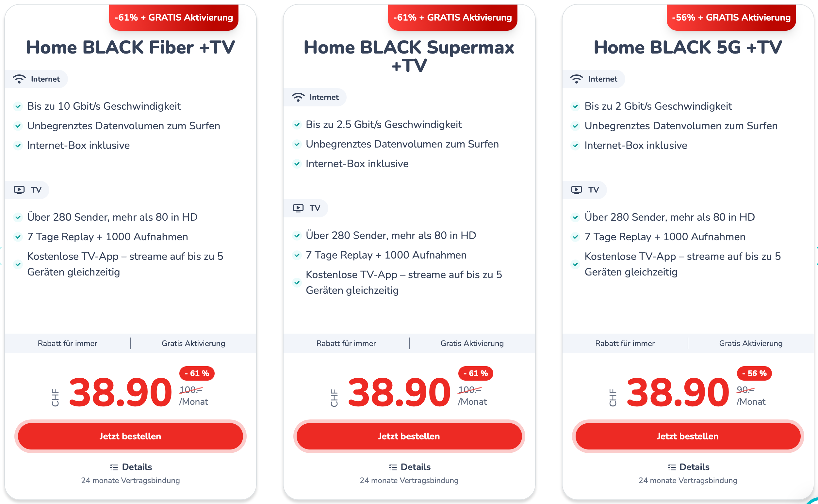Click checkmark beside 10 Gbit/s Geschwindigkeit
The image size is (818, 504).
pos(18,106)
